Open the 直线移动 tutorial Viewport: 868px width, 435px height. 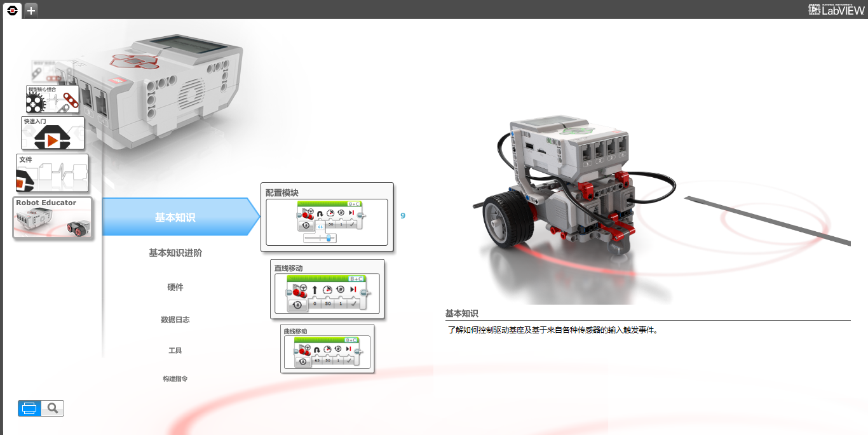(x=327, y=289)
